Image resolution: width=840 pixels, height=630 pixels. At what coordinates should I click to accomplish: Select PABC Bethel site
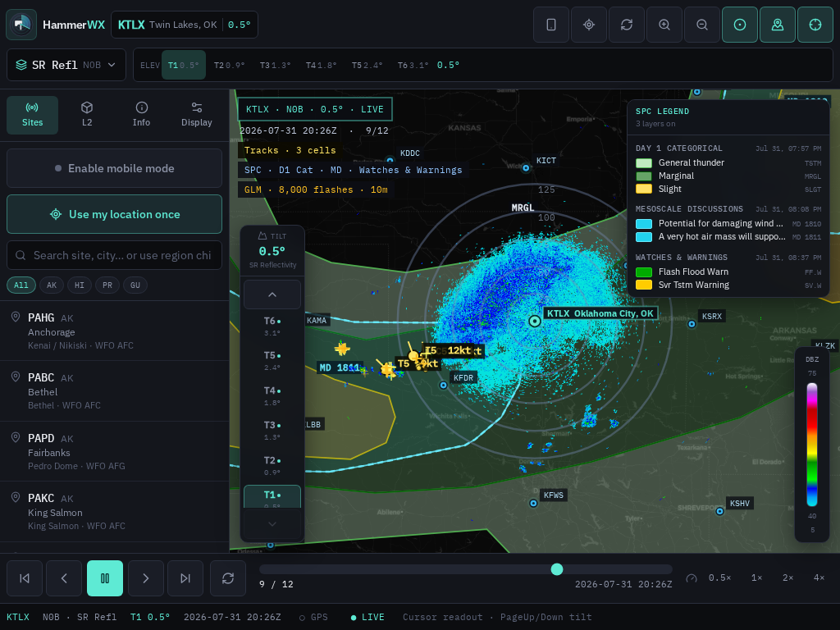click(x=115, y=391)
